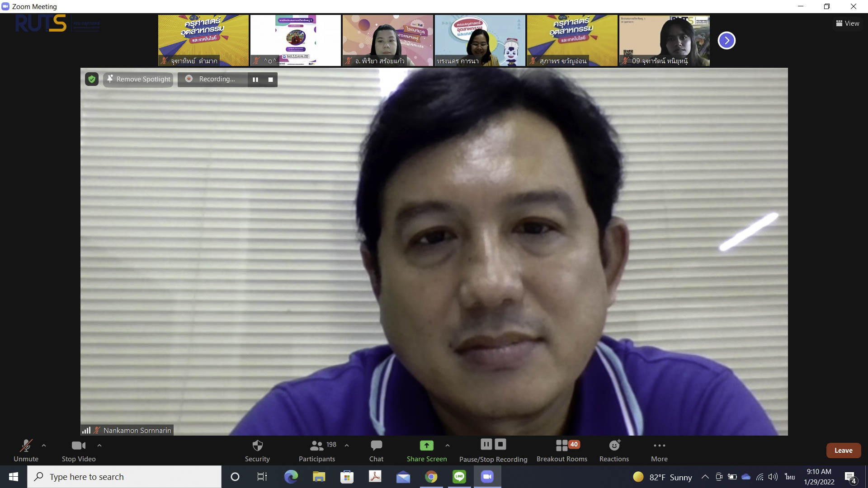Open Adobe Acrobat from the taskbar

click(375, 477)
